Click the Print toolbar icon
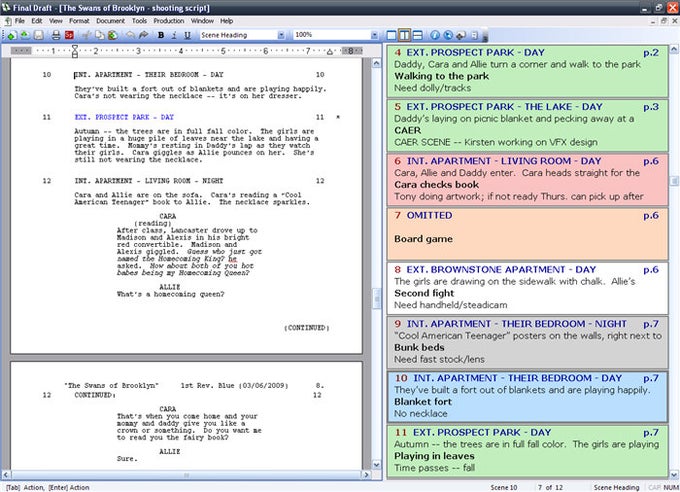Image resolution: width=680 pixels, height=492 pixels. click(56, 35)
